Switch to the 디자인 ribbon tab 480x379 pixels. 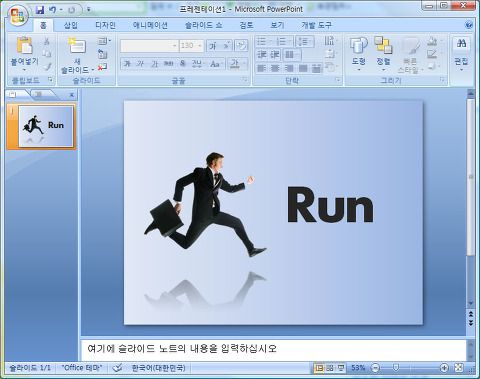(105, 25)
